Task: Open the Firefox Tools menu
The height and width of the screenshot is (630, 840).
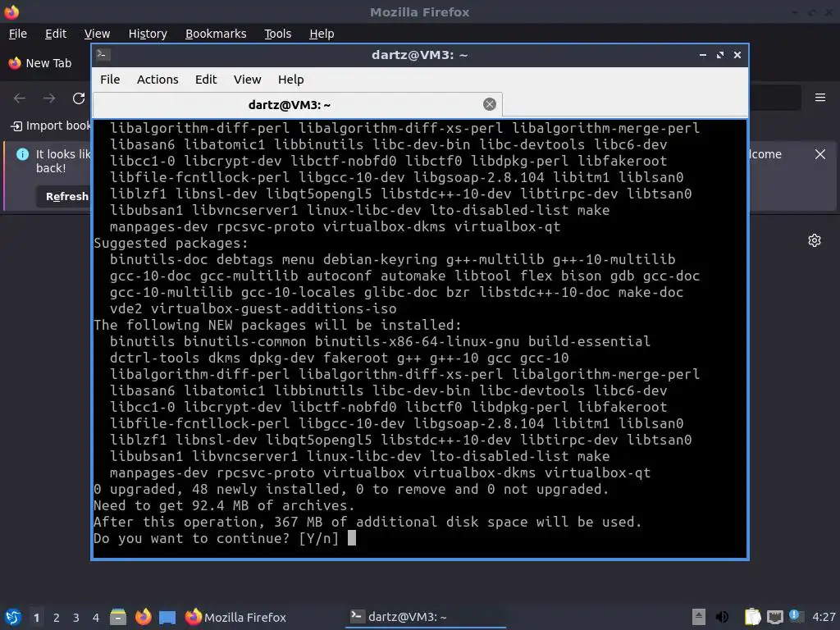Action: 277,34
